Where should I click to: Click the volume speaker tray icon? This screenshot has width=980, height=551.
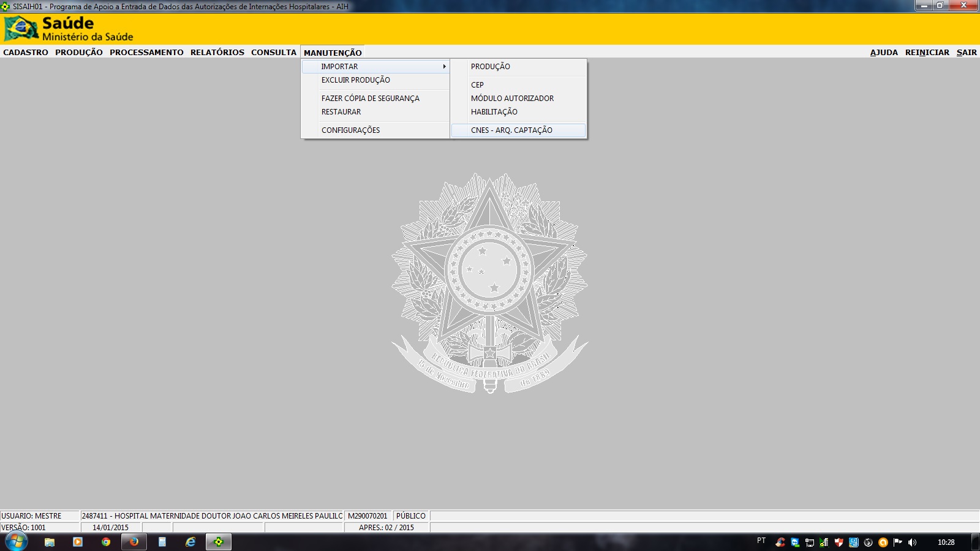[912, 542]
